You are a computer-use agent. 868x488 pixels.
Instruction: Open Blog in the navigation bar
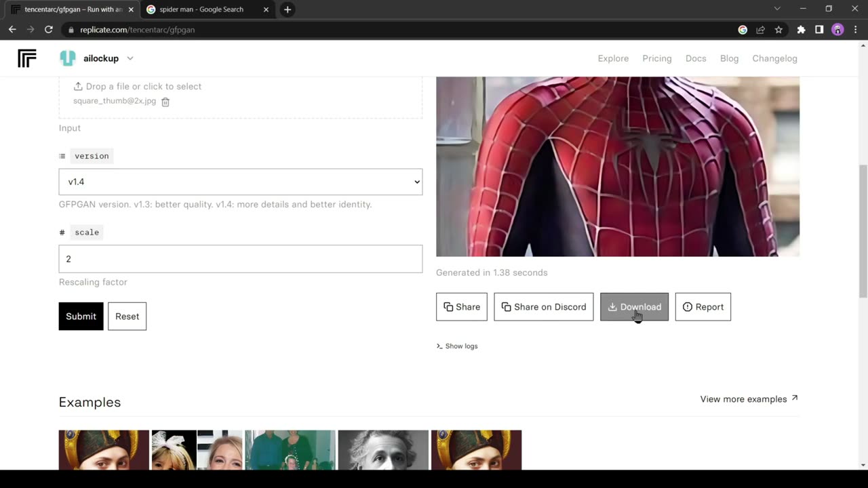pyautogui.click(x=729, y=58)
